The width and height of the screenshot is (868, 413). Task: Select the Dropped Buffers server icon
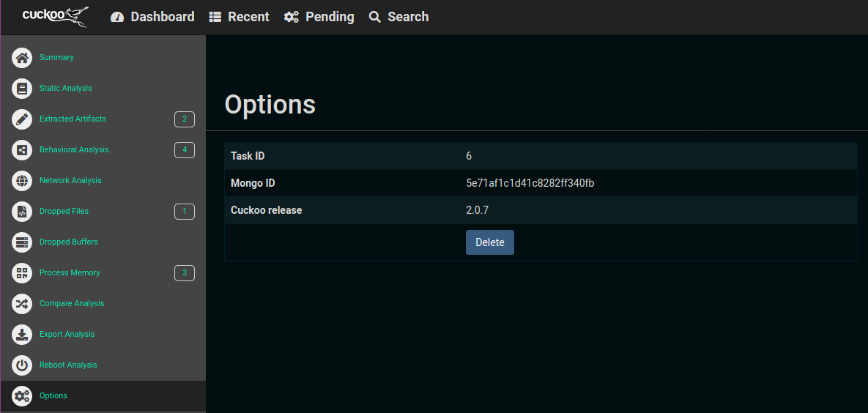22,242
